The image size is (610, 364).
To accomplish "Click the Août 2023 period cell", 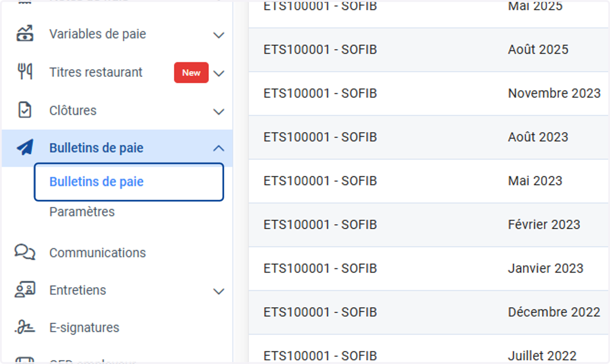I will click(x=538, y=137).
